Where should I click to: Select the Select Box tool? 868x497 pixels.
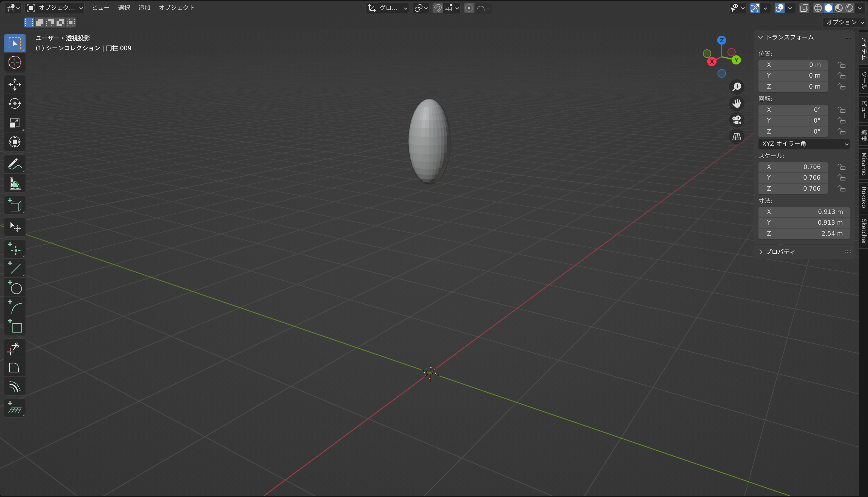[x=15, y=43]
